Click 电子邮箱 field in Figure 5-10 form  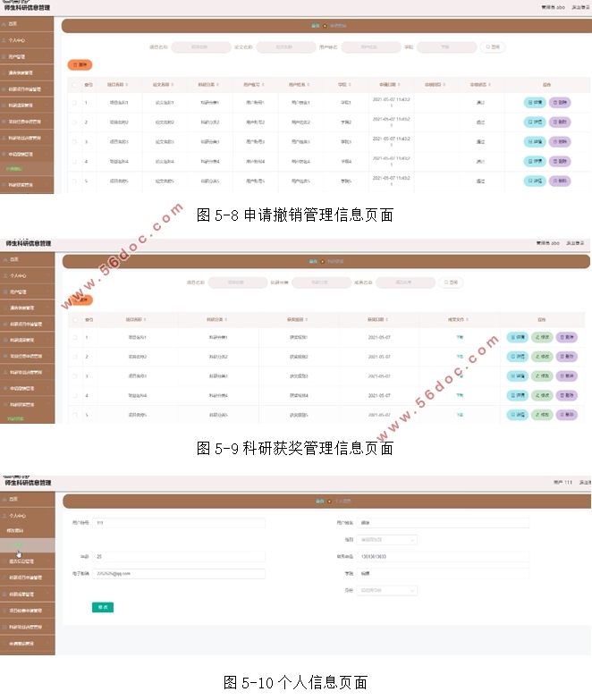tap(179, 574)
